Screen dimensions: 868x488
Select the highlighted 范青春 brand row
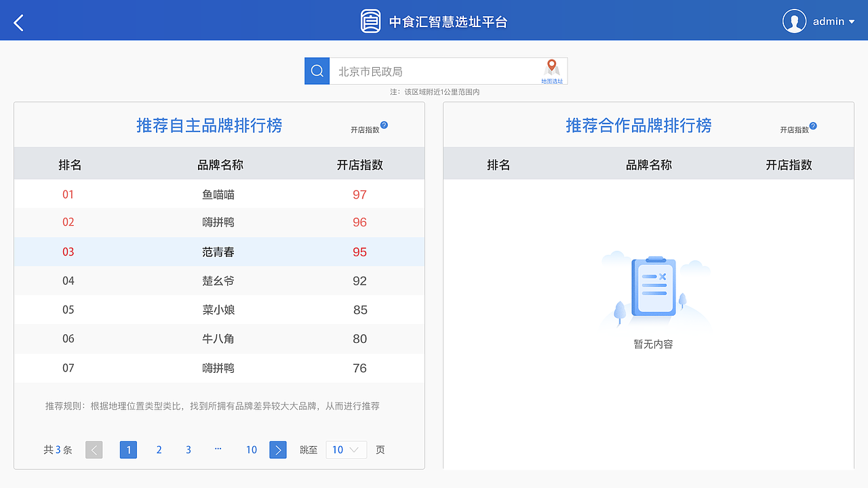click(218, 251)
